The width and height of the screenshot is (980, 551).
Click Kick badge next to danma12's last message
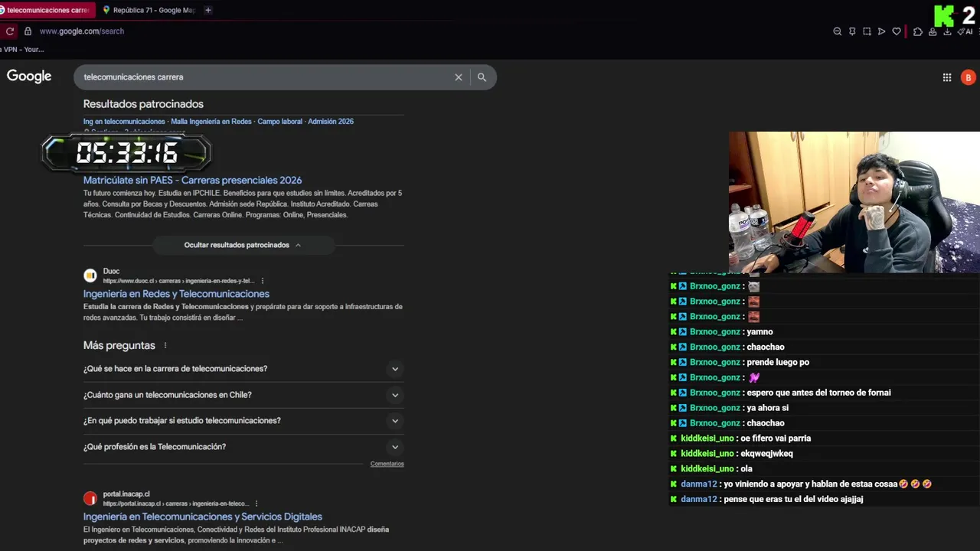pos(674,499)
